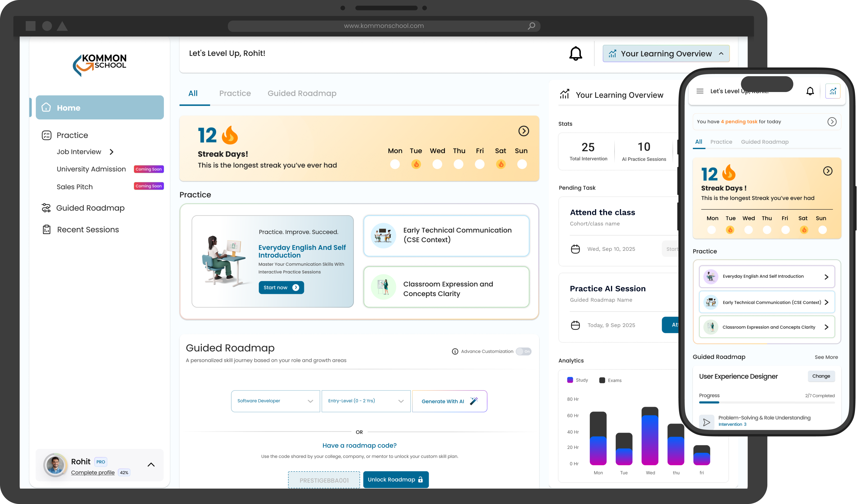Click the Recent Sessions clipboard icon
864x504 pixels.
(x=46, y=230)
